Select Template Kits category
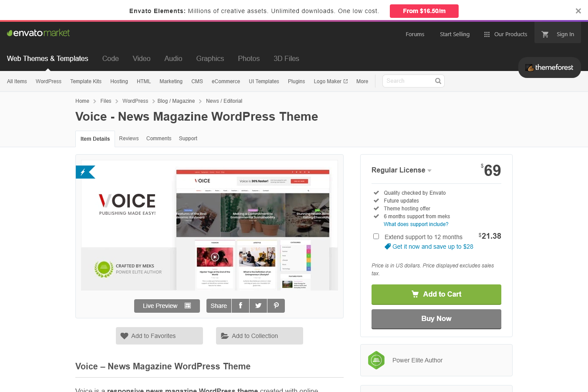The height and width of the screenshot is (392, 588). (x=86, y=81)
